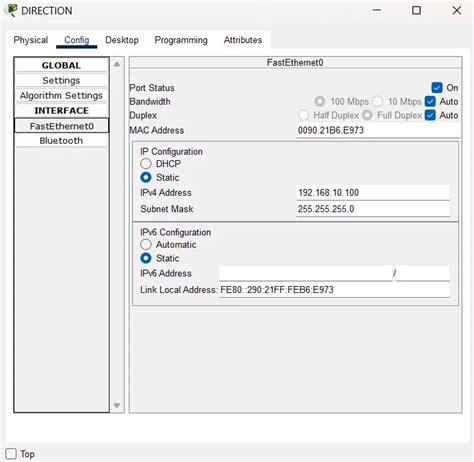Open Algorithm Settings in sidebar
Image resolution: width=474 pixels, height=462 pixels.
[x=61, y=96]
